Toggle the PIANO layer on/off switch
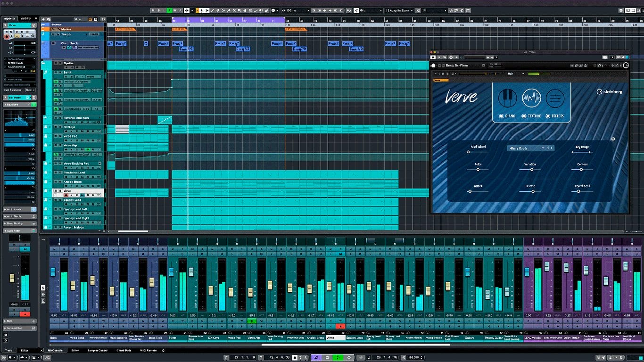 pos(502,116)
